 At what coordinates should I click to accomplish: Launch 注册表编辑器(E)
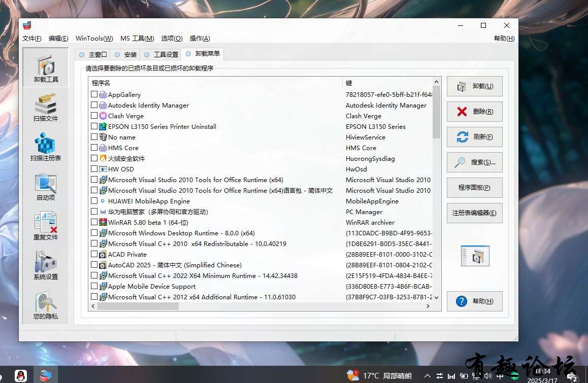click(474, 213)
